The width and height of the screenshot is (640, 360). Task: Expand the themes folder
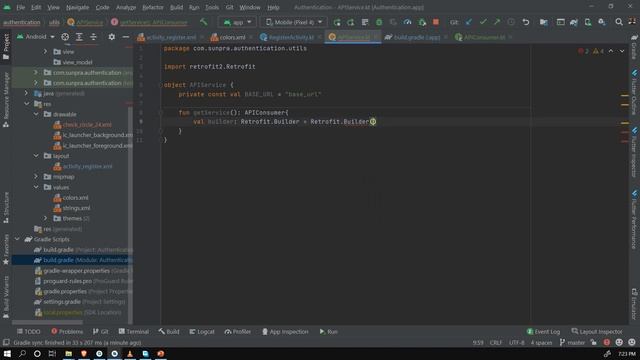(x=45, y=218)
